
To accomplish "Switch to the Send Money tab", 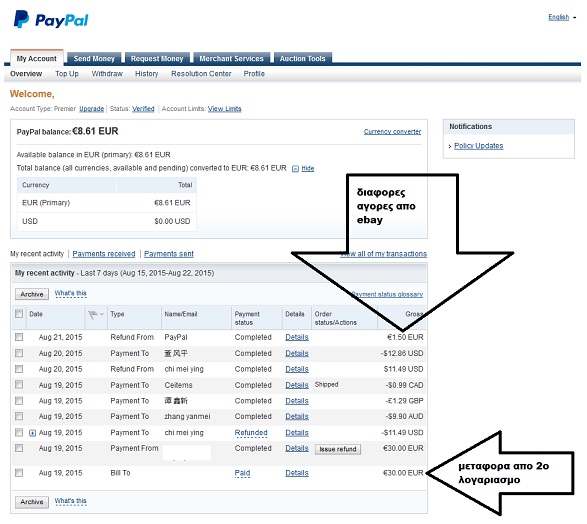I will 94,58.
